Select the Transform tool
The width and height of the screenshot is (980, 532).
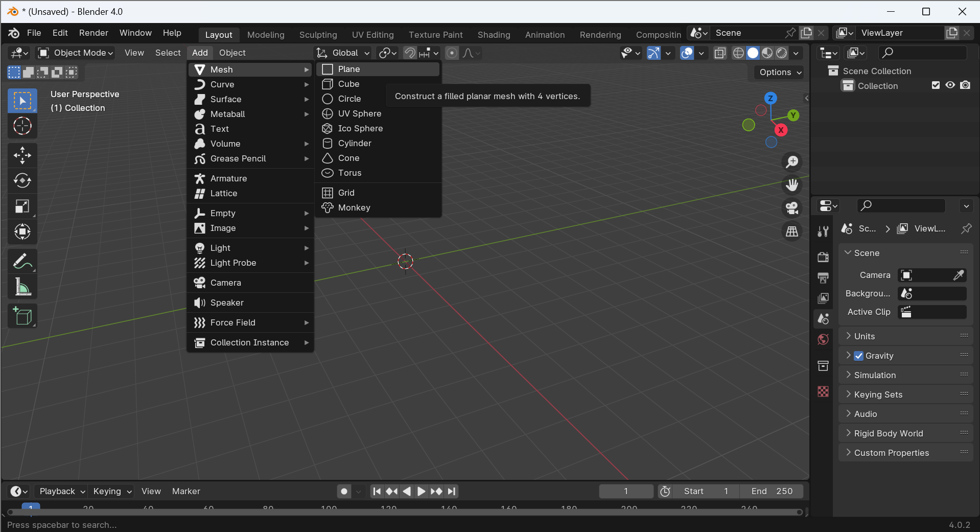(x=22, y=232)
